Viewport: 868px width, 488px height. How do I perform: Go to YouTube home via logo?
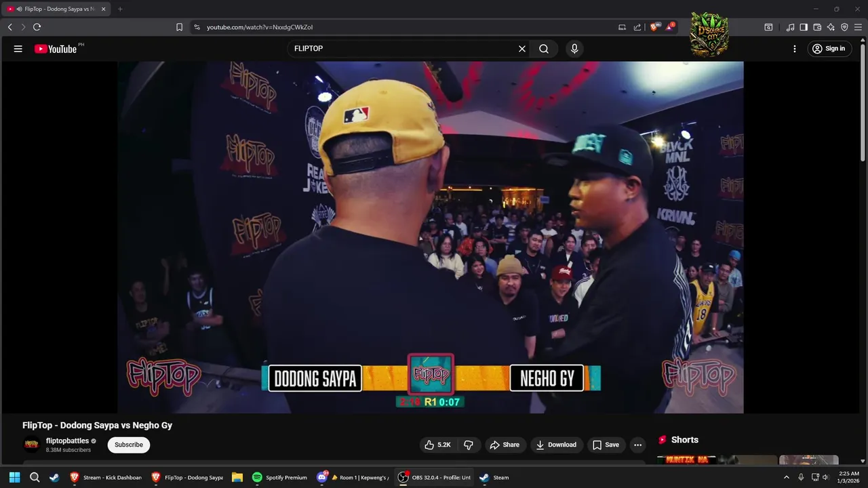[x=56, y=49]
